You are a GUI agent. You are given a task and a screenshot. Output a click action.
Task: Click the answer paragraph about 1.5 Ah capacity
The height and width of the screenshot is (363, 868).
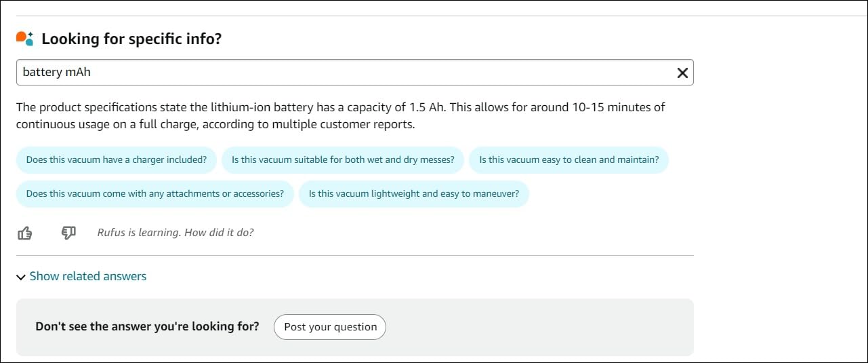point(341,116)
